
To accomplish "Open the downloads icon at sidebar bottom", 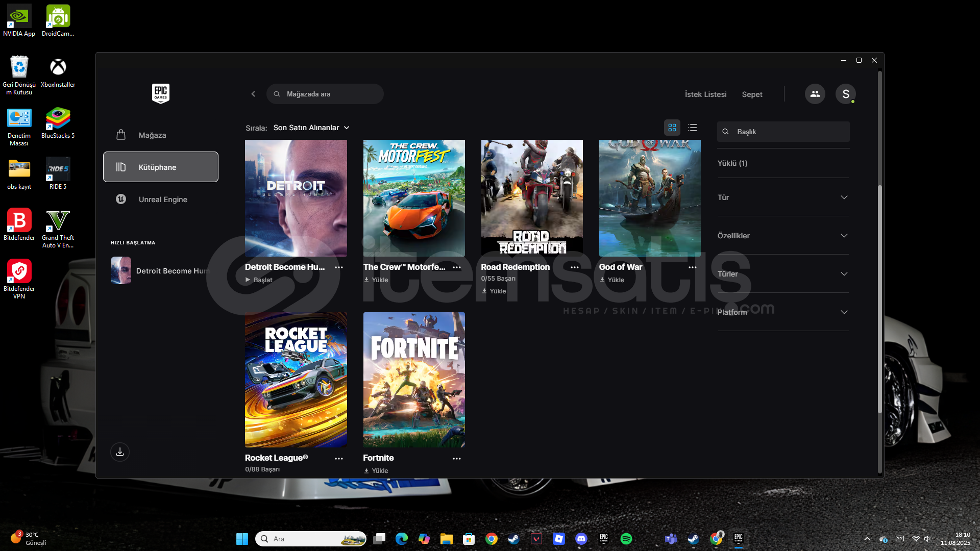I will (x=120, y=452).
